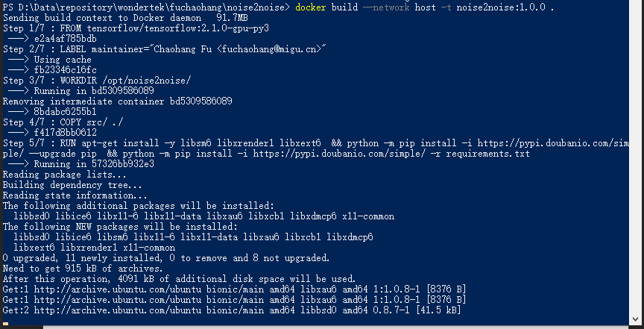Click the 'noise2noise:1.0.0' image tag text
644x329 pixels.
pos(501,7)
